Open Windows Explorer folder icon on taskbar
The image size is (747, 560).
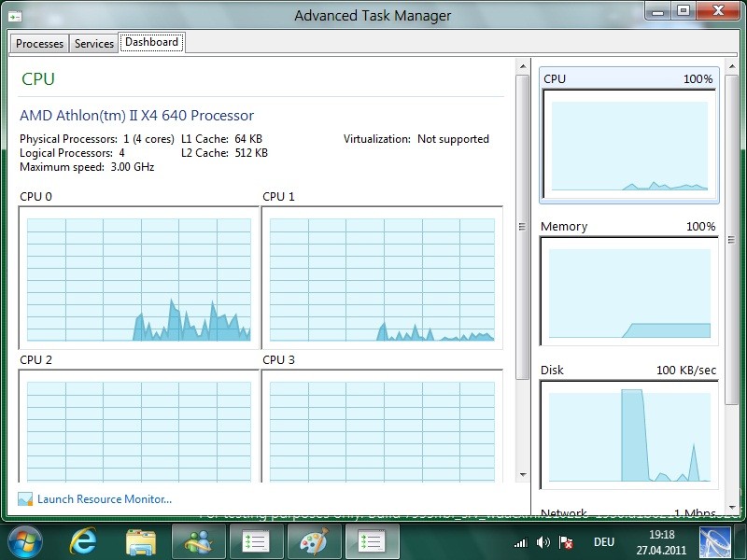(141, 542)
